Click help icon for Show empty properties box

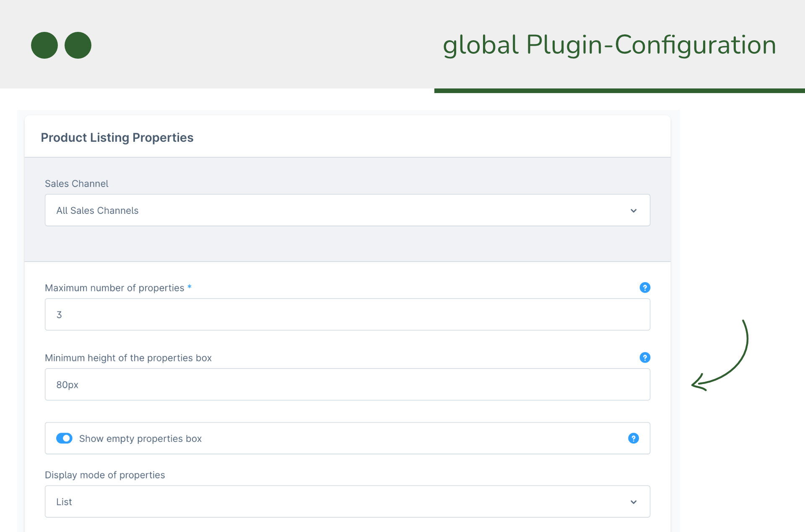point(633,438)
